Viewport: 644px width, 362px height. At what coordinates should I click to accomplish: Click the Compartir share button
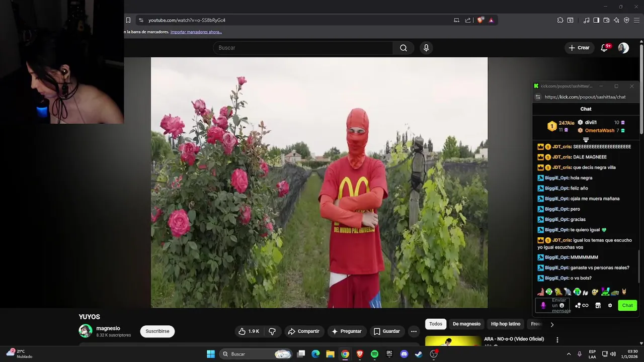coord(303,331)
